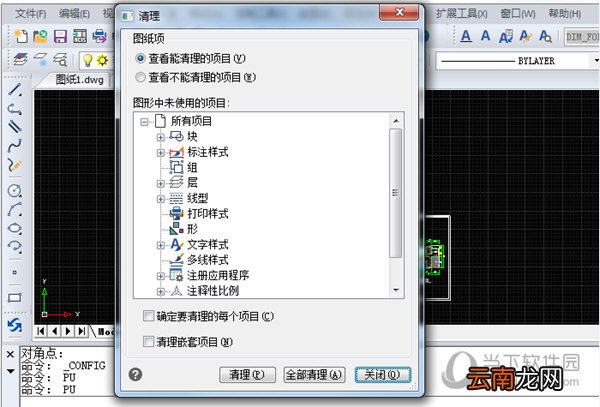Click the save-as icon beside the floppy disk
This screenshot has height=407, width=600.
coord(80,36)
